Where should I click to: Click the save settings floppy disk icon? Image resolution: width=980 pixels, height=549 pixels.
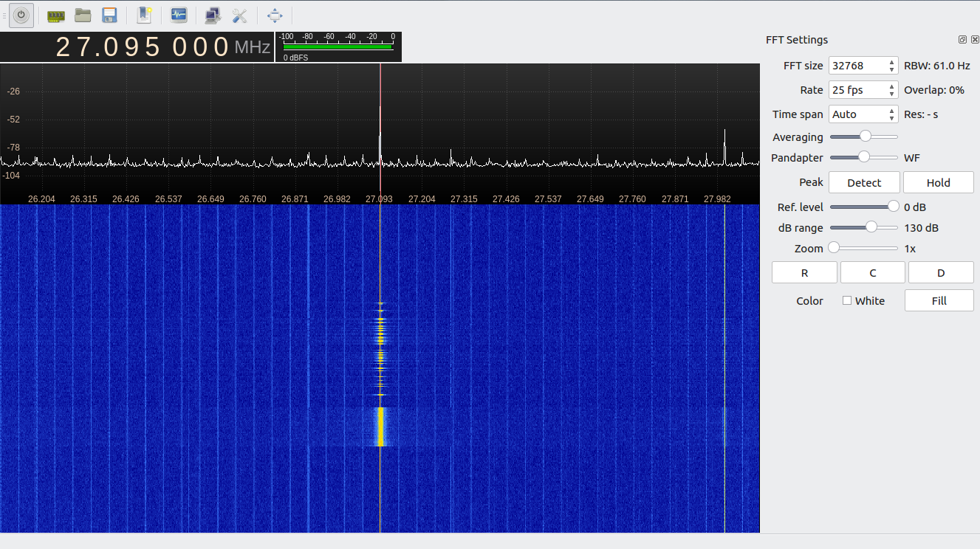[109, 15]
